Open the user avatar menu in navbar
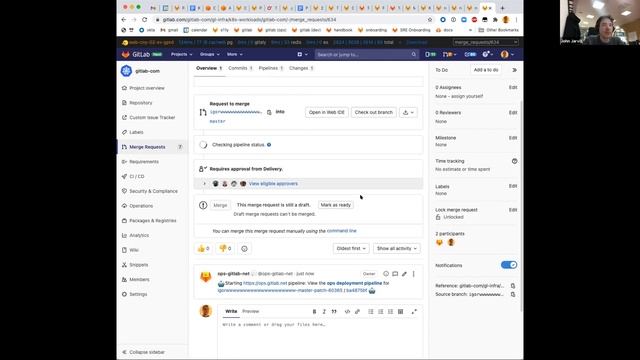Image resolution: width=640 pixels, height=360 pixels. coord(507,54)
